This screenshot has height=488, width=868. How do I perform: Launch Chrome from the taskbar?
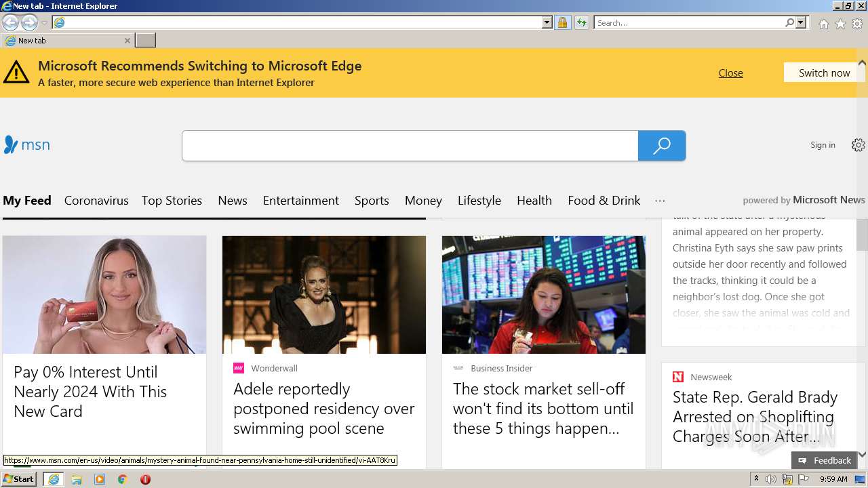pos(123,479)
